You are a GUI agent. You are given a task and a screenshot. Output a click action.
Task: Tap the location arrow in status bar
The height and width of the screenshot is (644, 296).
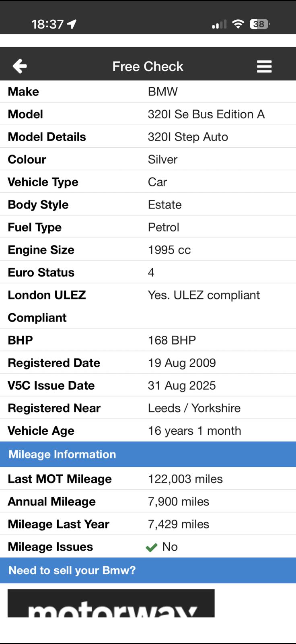point(72,25)
